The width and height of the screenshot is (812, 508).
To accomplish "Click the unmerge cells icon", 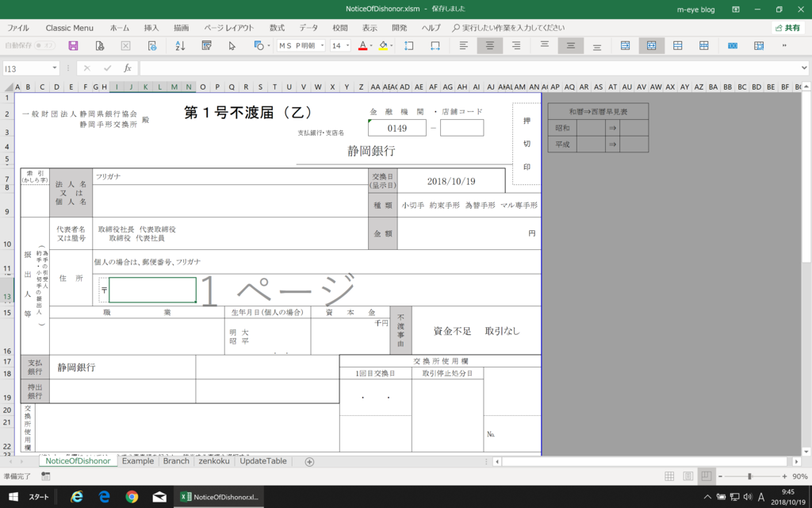I will (704, 45).
